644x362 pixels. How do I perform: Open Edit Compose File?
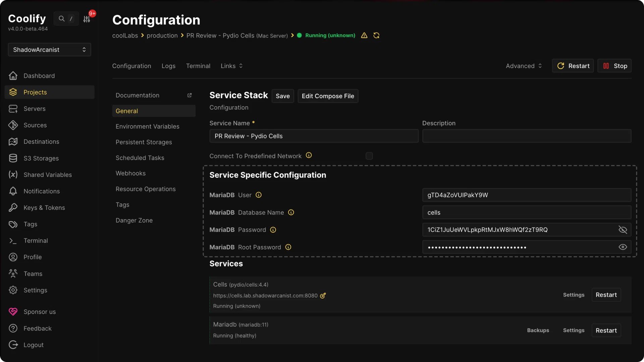click(x=328, y=96)
